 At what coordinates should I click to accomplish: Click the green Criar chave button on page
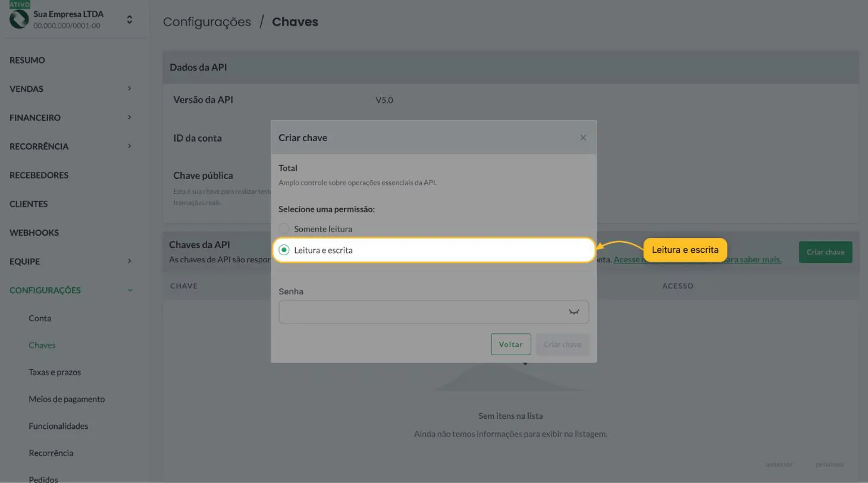point(825,252)
